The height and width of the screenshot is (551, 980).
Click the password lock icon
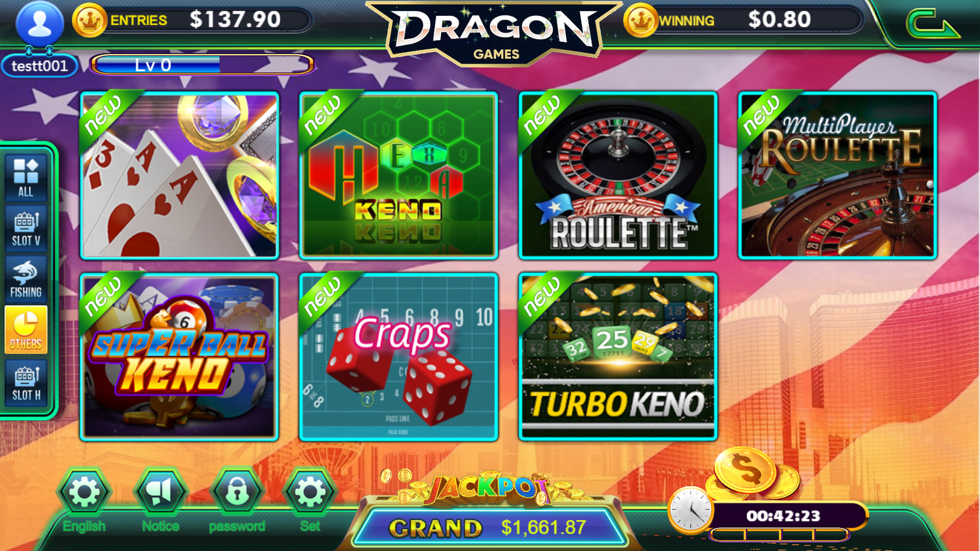tap(237, 492)
